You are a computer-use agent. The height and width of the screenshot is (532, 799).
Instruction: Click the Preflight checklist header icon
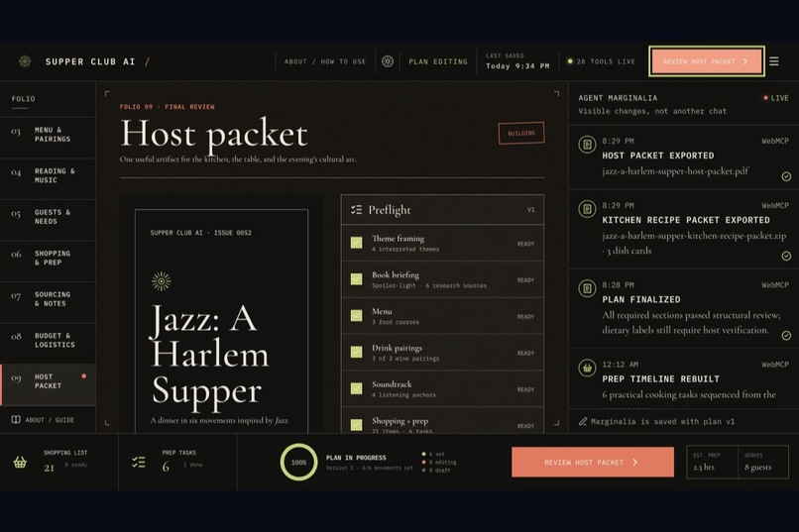356,210
